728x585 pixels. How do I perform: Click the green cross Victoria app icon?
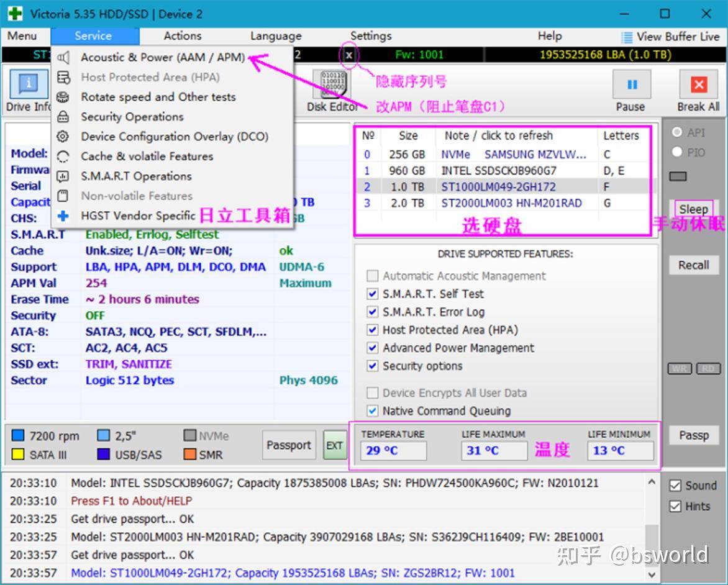click(x=15, y=14)
